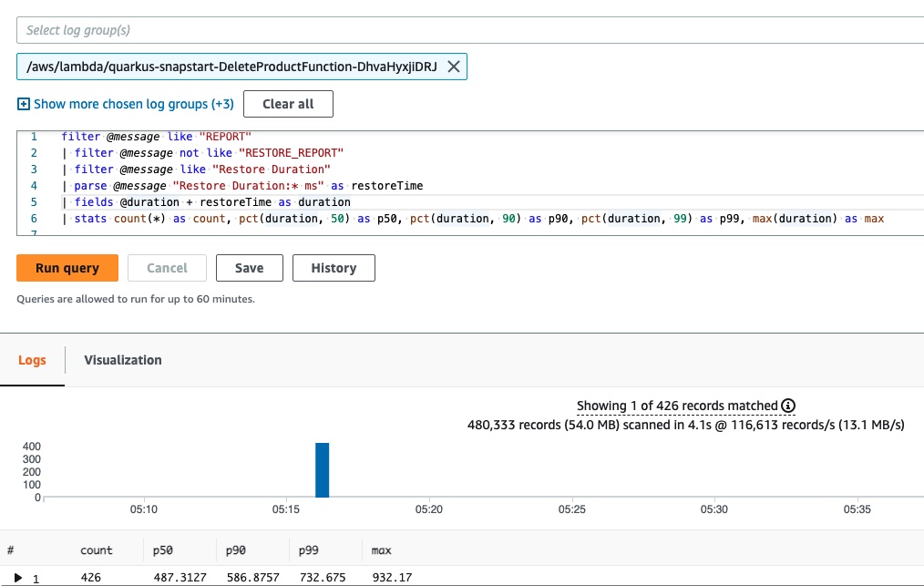Screen dimensions: 924x586
Task: Click the p50 value 487.3127
Action: click(180, 578)
